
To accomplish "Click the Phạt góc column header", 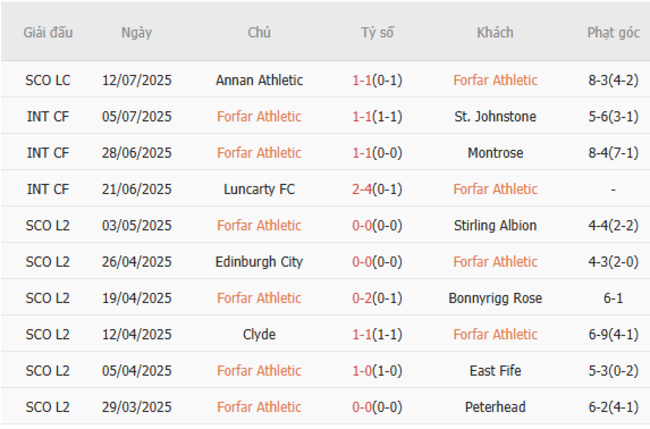I will coord(613,33).
